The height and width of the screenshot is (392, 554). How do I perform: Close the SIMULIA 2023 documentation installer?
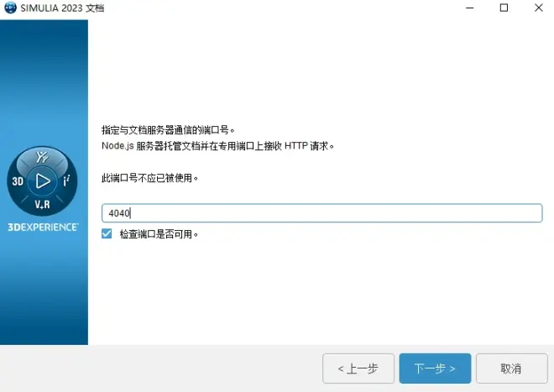538,8
